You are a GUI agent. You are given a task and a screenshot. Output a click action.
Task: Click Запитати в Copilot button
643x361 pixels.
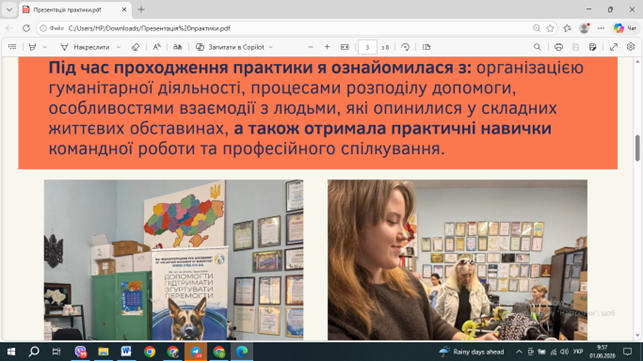coord(230,47)
